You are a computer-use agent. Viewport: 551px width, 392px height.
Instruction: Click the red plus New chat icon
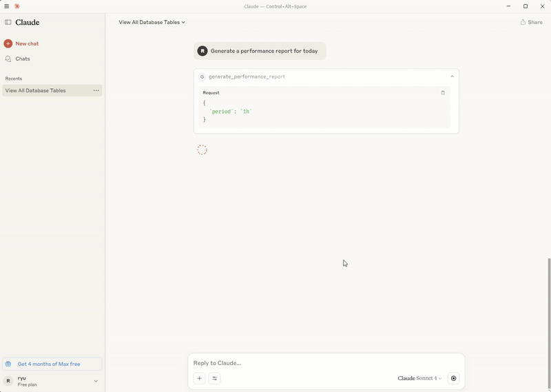(8, 43)
